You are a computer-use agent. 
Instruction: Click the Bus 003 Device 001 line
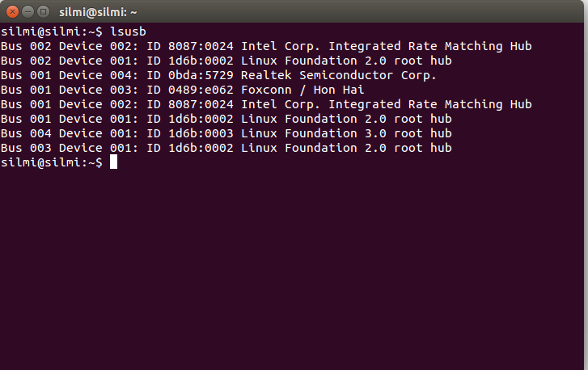(x=226, y=148)
